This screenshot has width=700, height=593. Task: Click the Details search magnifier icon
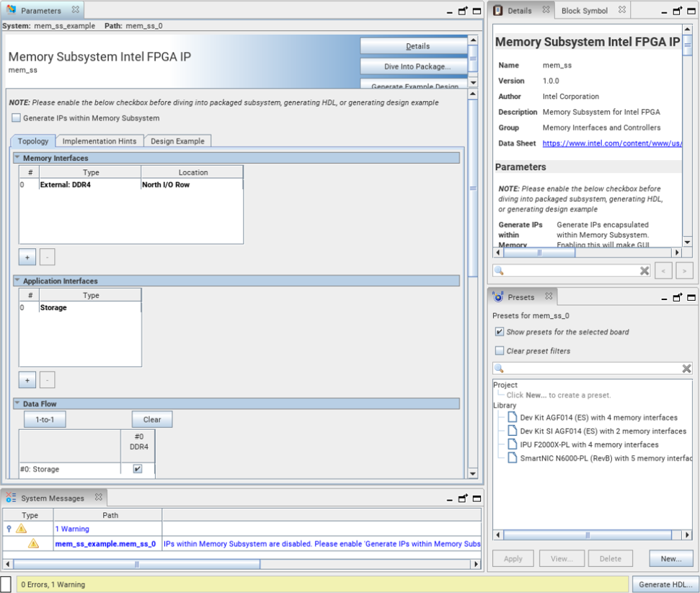coord(499,271)
